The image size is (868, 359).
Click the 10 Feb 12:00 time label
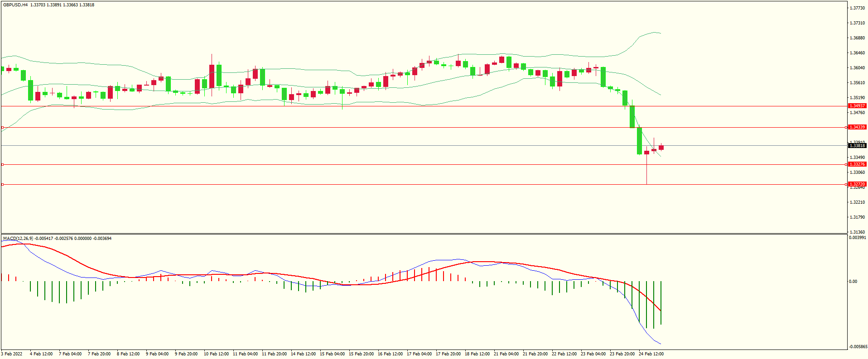point(217,354)
